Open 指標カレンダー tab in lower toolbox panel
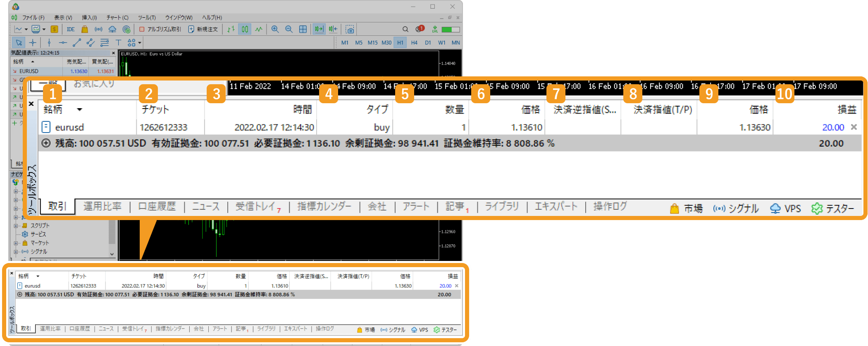Image resolution: width=868 pixels, height=346 pixels. point(170,329)
